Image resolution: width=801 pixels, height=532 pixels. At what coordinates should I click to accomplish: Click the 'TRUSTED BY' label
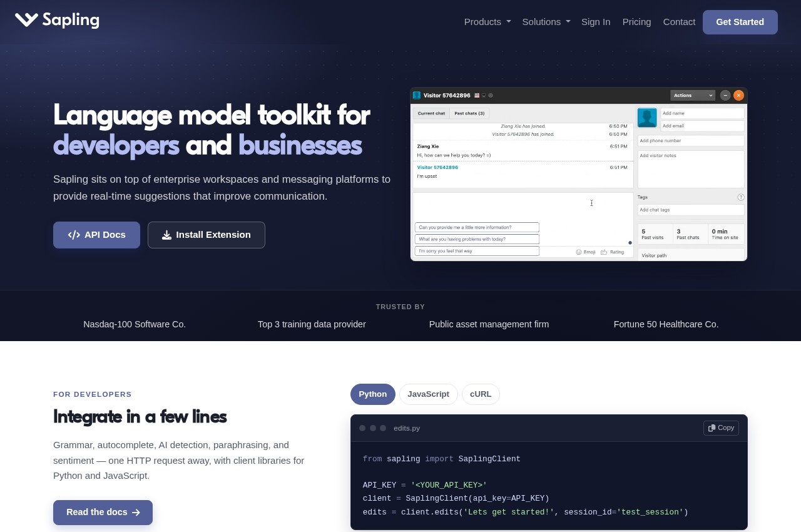coord(400,307)
